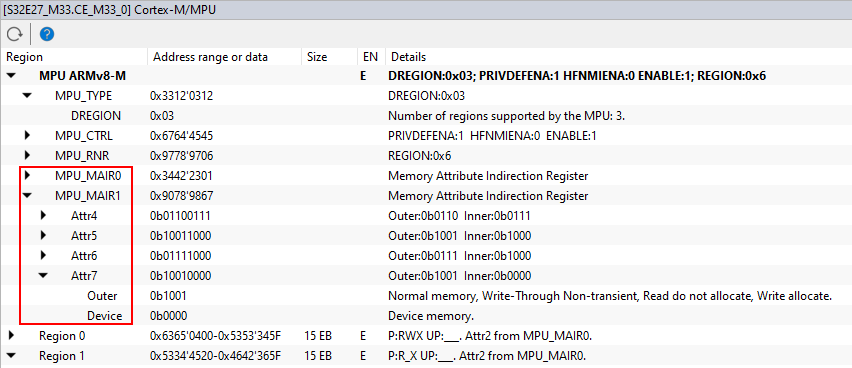Click the 'Outer:0b1001 Inner:0b0000' detail
852x368 pixels.
click(460, 276)
